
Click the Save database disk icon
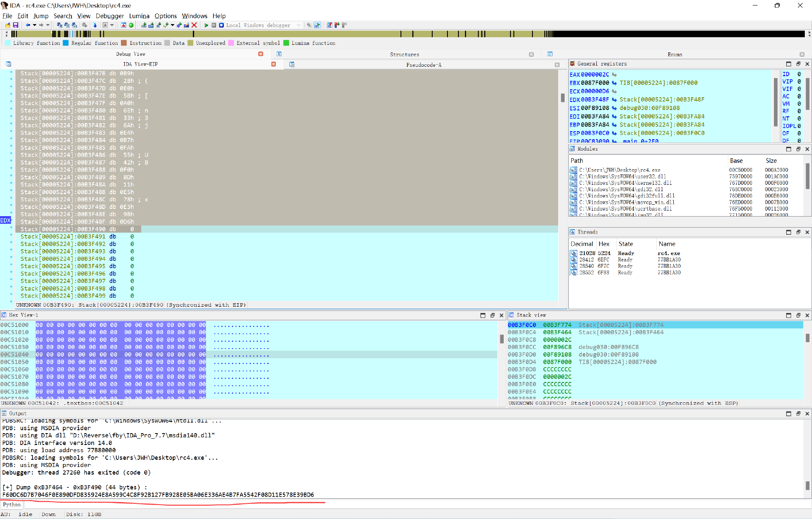click(16, 25)
